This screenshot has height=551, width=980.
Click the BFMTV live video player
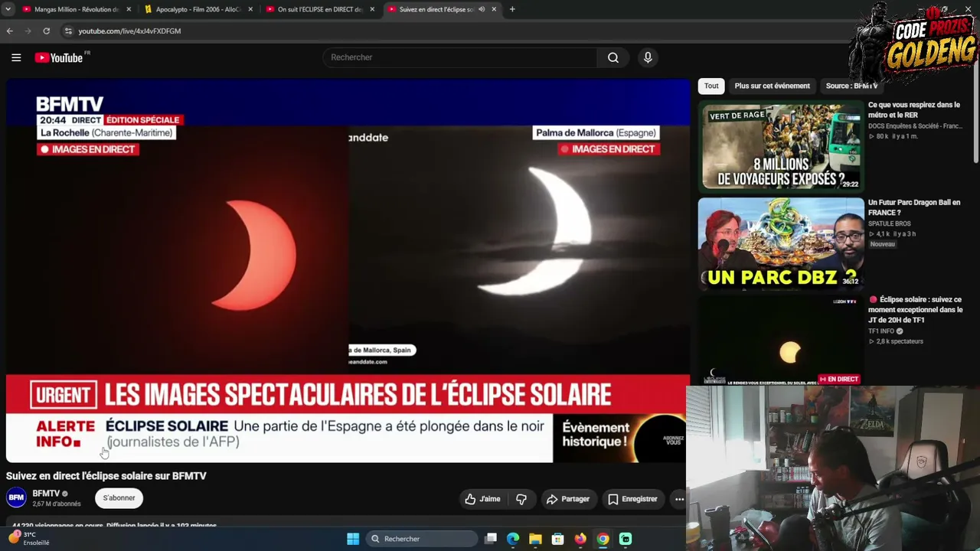tap(348, 270)
